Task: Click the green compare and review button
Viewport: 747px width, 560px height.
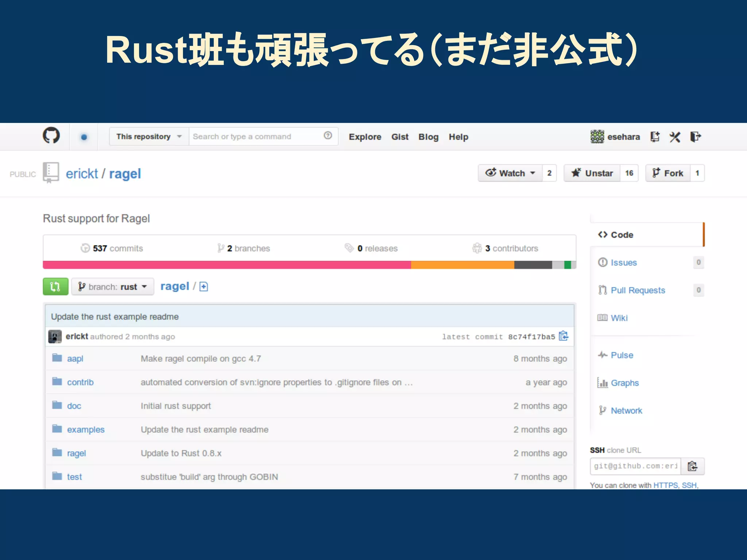Action: click(x=55, y=287)
